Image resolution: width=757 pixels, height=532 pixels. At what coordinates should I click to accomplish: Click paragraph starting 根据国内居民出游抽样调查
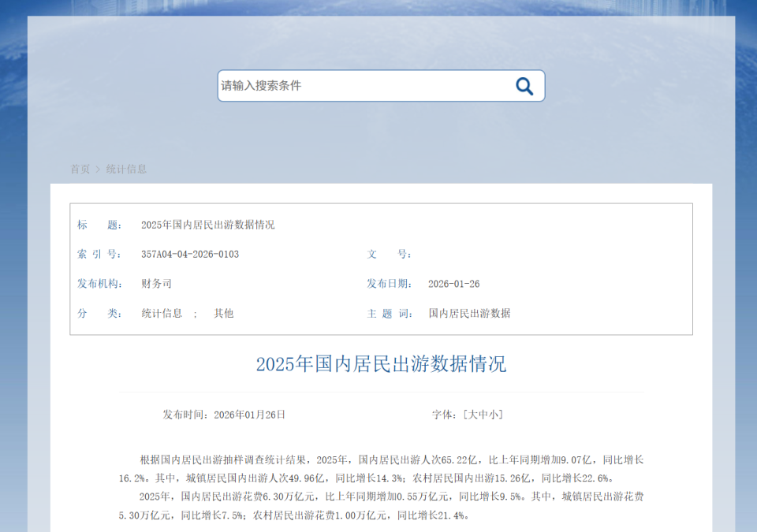(381, 468)
